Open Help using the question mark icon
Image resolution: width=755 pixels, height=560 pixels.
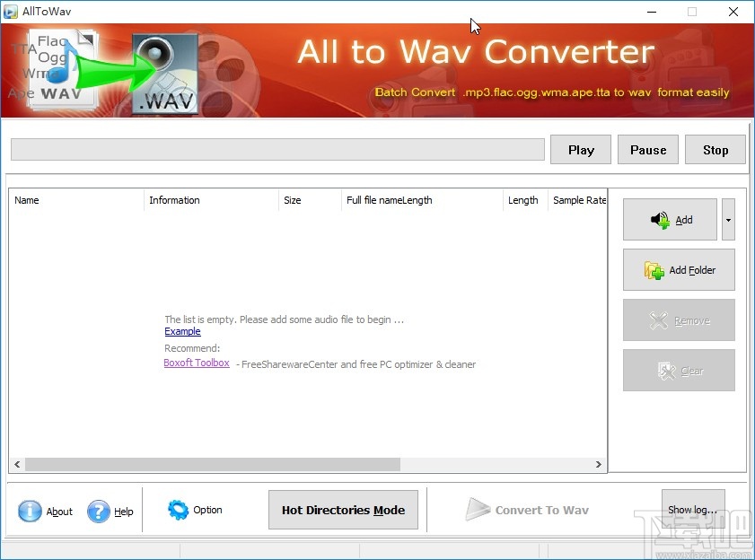(97, 511)
